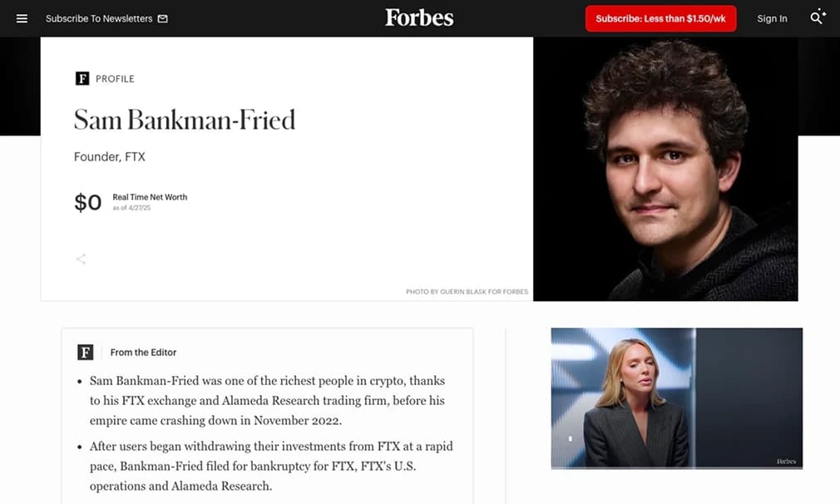Click the newsletter envelope icon
The height and width of the screenshot is (504, 840).
click(163, 17)
